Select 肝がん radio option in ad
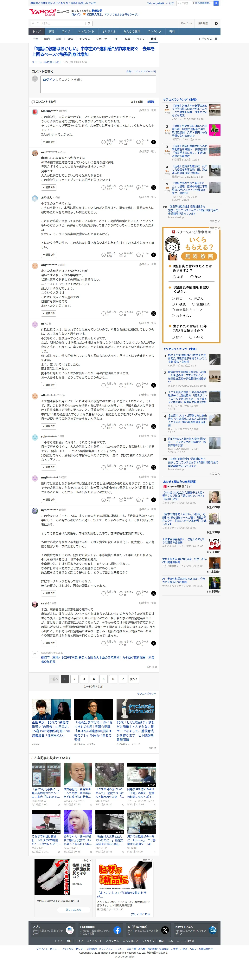 [x=191, y=299]
